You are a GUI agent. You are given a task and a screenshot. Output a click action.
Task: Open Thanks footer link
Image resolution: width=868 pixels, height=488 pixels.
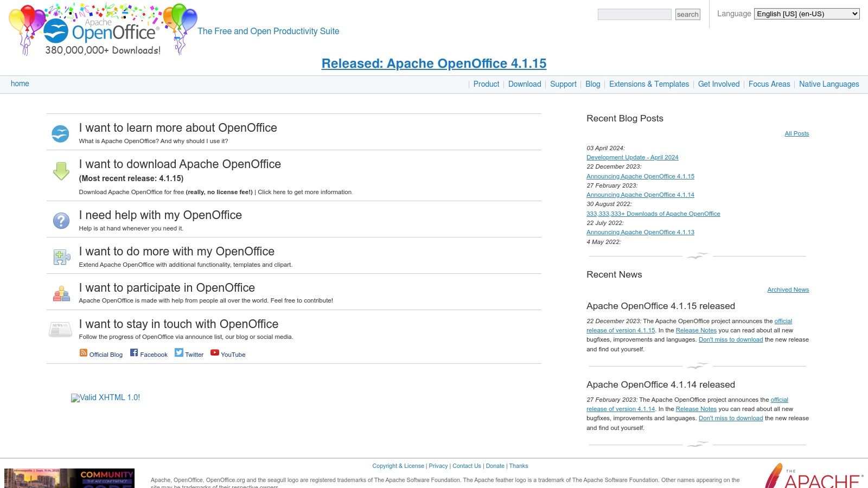click(x=519, y=466)
